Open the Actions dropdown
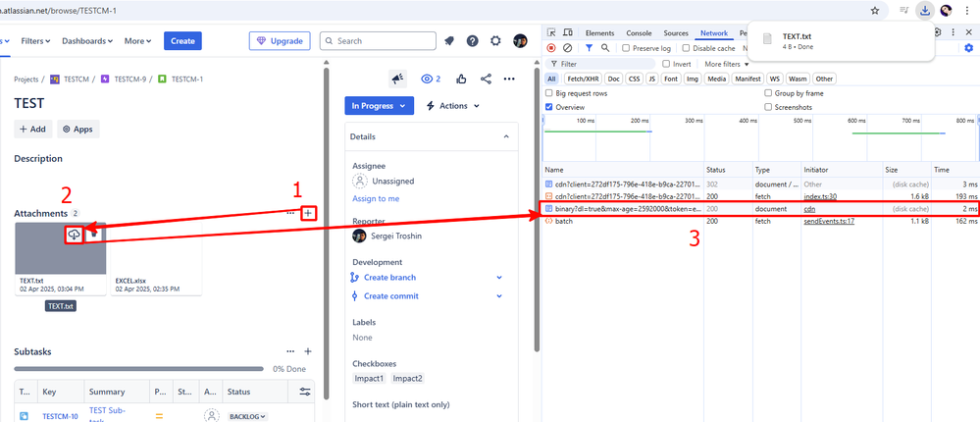Viewport: 980px width, 422px height. coord(452,106)
